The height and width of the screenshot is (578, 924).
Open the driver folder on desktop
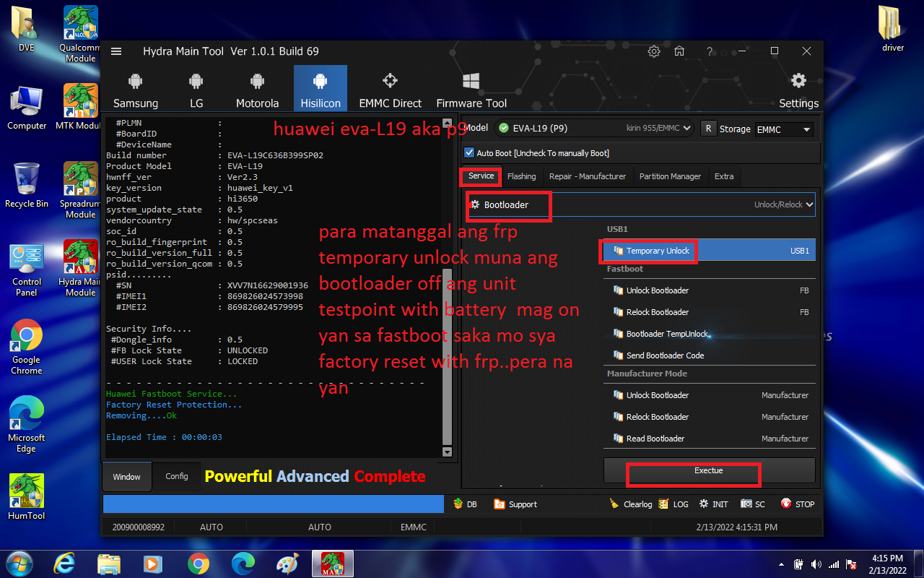[893, 30]
